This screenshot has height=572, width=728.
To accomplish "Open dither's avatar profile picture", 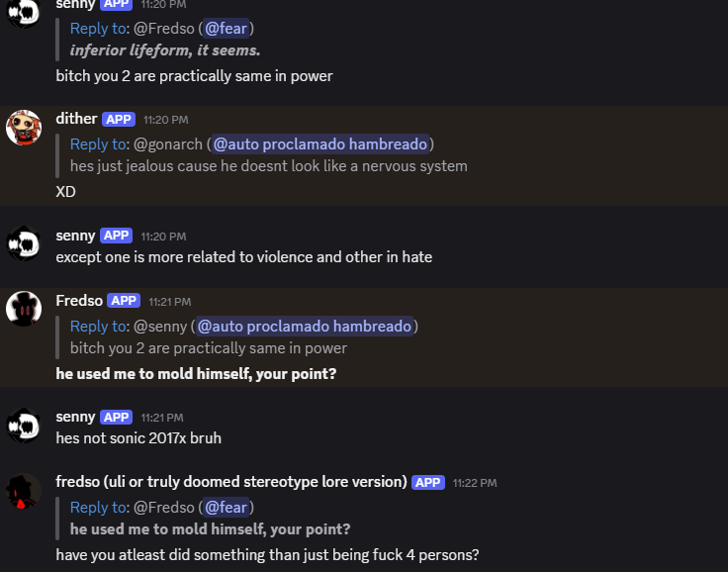I will tap(24, 128).
